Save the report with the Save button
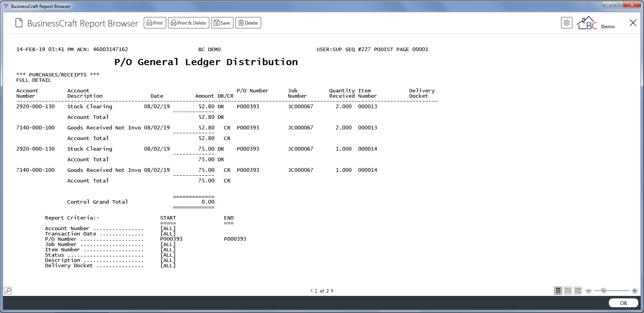Viewport: 644px width, 313px height. pyautogui.click(x=222, y=23)
